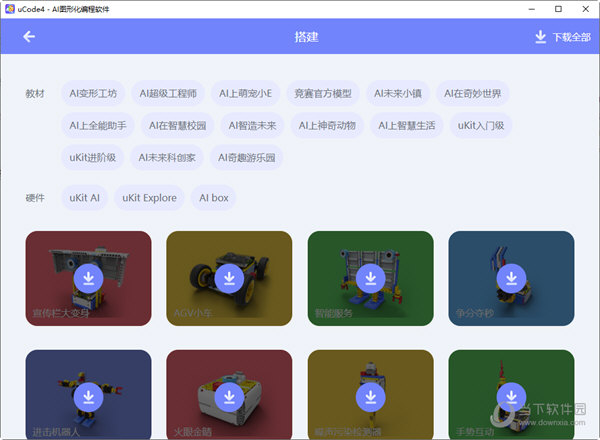Download the 争分夺秒 model
Viewport: 600px width, 440px height.
[511, 279]
